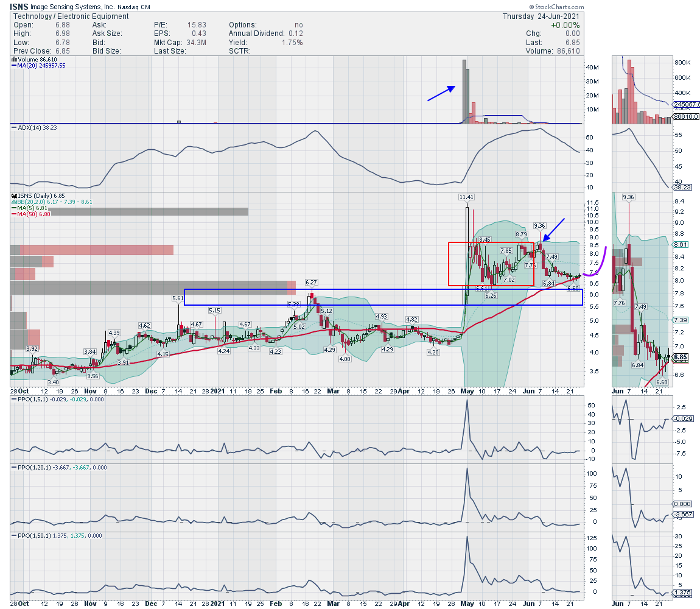The image size is (700, 609).
Task: Click the date Thursday 24-Jun-2021
Action: point(541,16)
